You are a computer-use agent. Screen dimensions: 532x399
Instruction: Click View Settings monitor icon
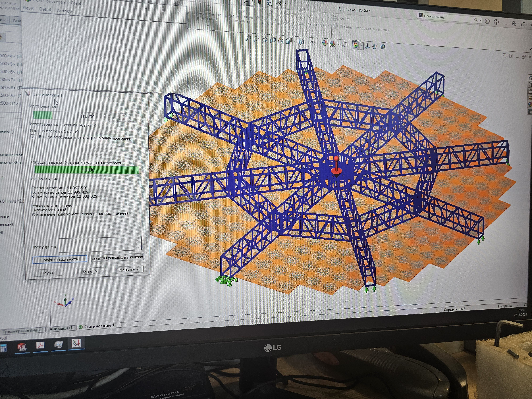[x=344, y=45]
